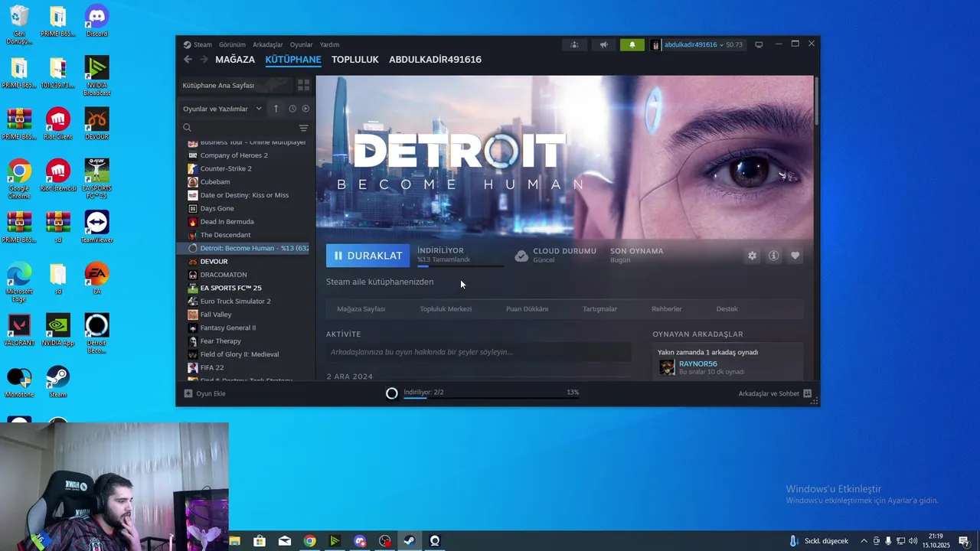Viewport: 980px width, 551px height.
Task: Select DRACOMATON in library list
Action: coord(245,275)
